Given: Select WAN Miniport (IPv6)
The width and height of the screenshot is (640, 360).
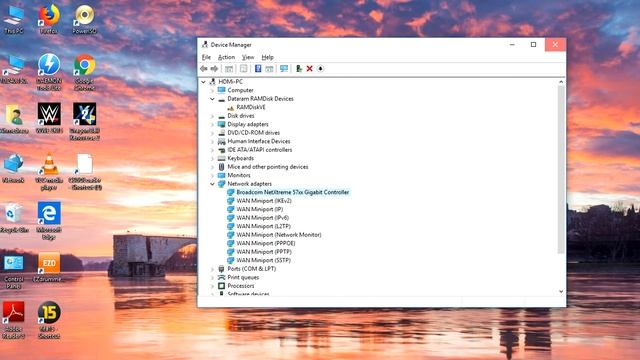Looking at the screenshot, I should 262,218.
